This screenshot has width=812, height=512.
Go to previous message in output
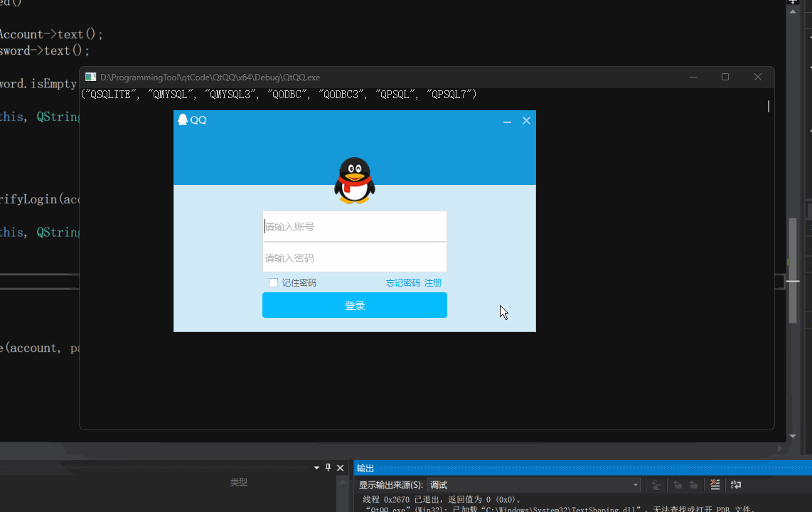click(678, 485)
